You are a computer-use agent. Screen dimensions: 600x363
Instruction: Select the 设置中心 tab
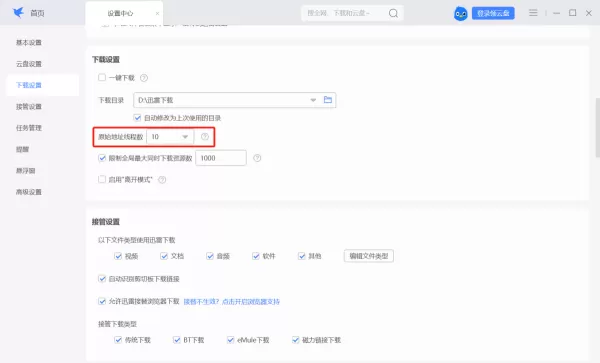(120, 13)
